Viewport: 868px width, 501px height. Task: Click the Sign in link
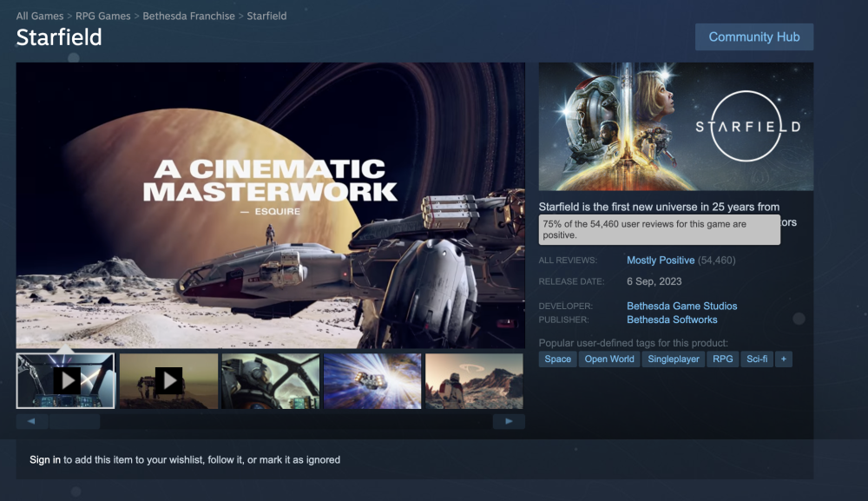(45, 459)
